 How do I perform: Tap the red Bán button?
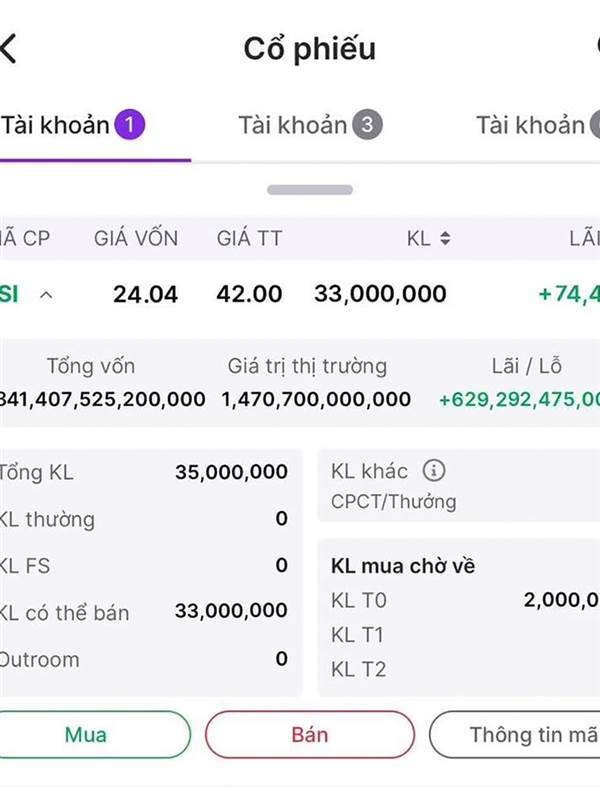(310, 734)
